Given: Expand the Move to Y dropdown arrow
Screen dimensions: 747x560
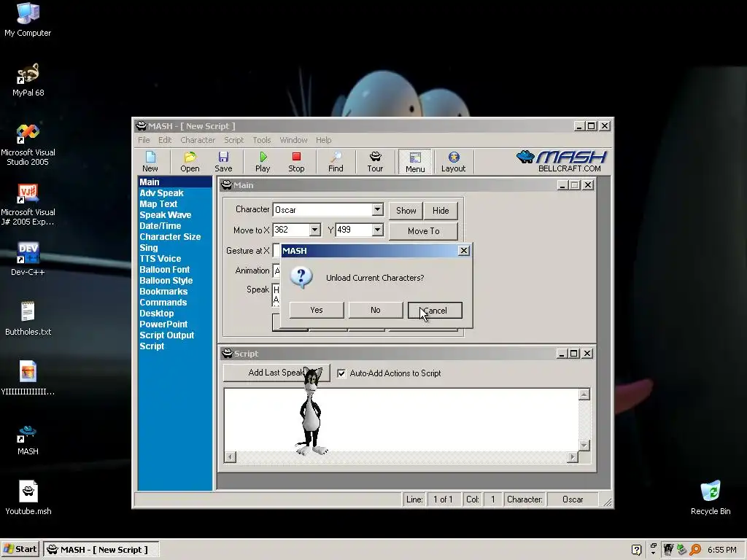Looking at the screenshot, I should [x=377, y=230].
